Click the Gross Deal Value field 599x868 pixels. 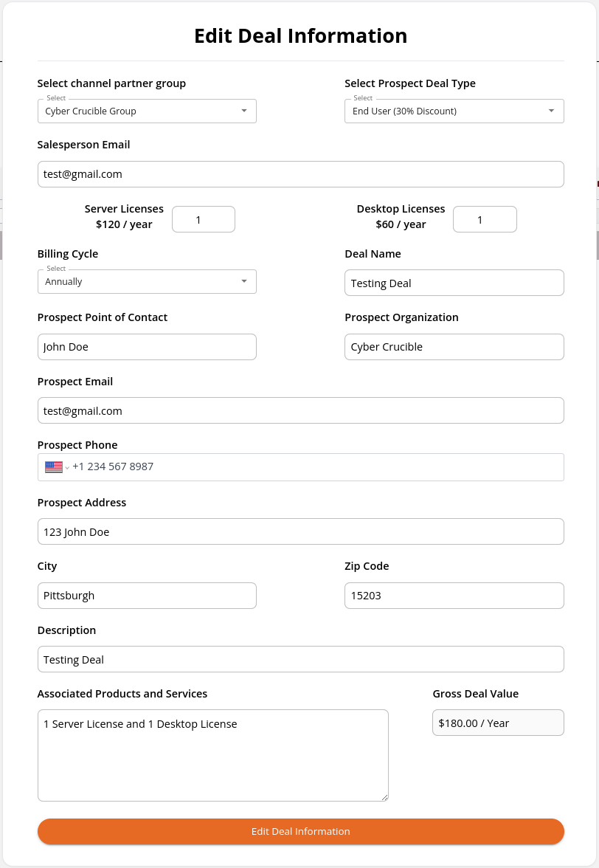click(x=498, y=723)
